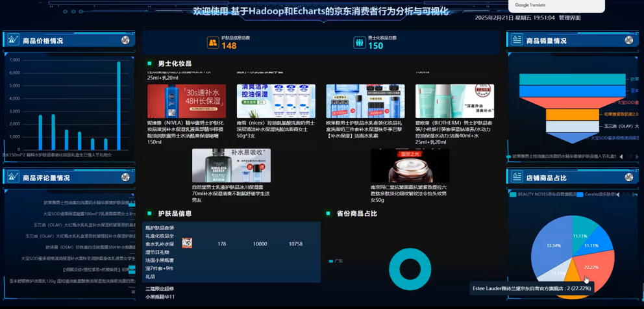Click the round badge in 商品价格情况 header
The height and width of the screenshot is (309, 644).
[x=125, y=40]
